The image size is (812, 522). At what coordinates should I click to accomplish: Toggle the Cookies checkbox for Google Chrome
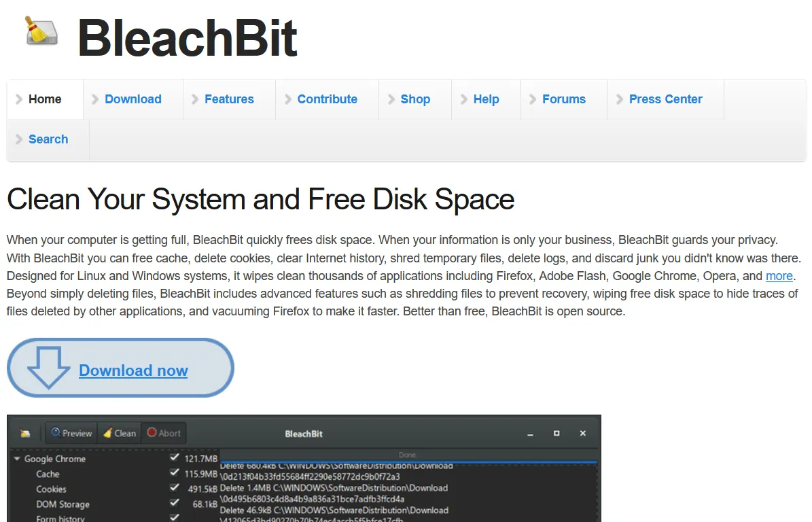pyautogui.click(x=175, y=488)
